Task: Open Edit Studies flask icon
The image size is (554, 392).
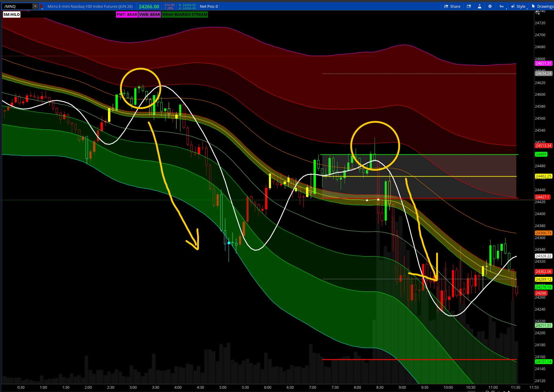Action: pyautogui.click(x=480, y=6)
